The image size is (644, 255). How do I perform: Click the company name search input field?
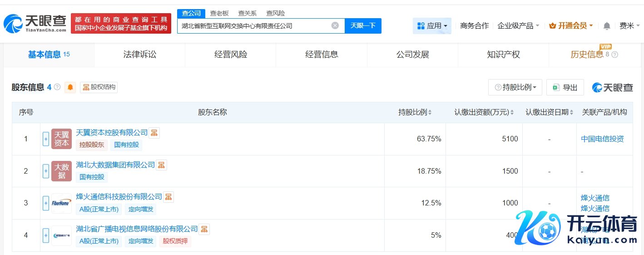click(254, 26)
